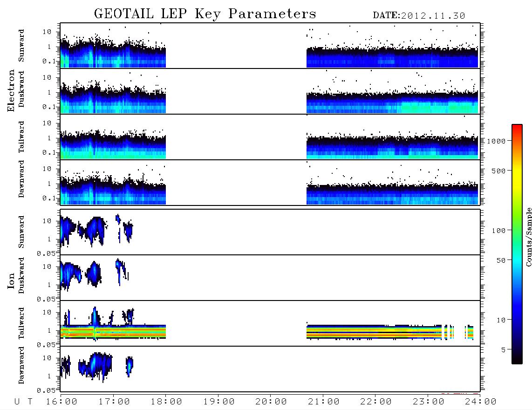The height and width of the screenshot is (410, 532).
Task: Click the Electron Dawnward panel label
Action: [x=21, y=179]
